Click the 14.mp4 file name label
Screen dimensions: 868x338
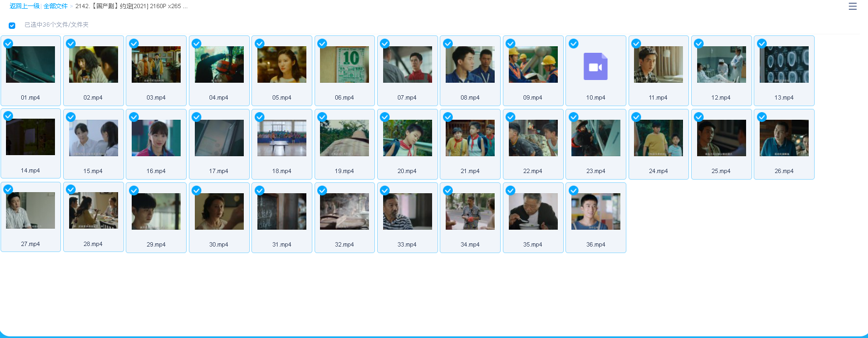click(x=30, y=170)
